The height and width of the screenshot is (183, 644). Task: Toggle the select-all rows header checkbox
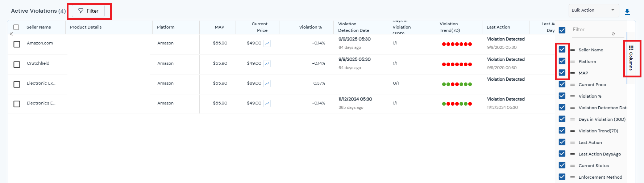point(16,27)
